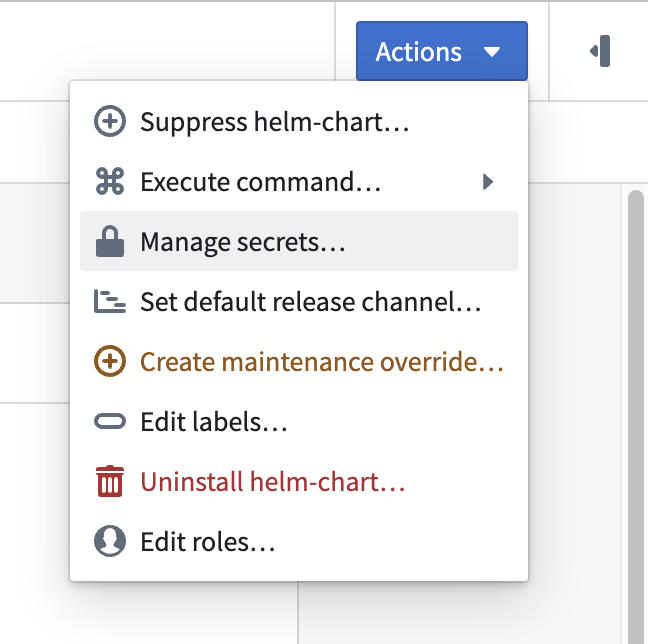Select Create maintenance override… option
648x644 pixels.
(x=298, y=361)
